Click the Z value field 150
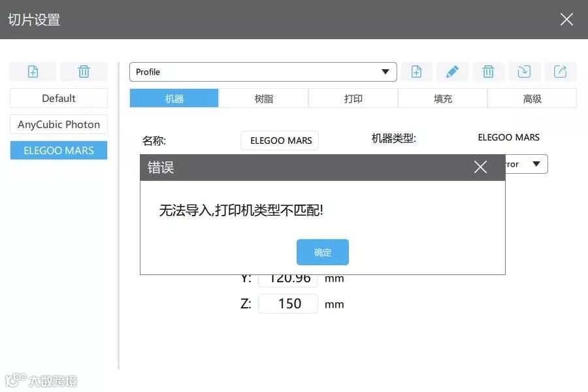Screen dimensions: 588x392 pyautogui.click(x=288, y=303)
